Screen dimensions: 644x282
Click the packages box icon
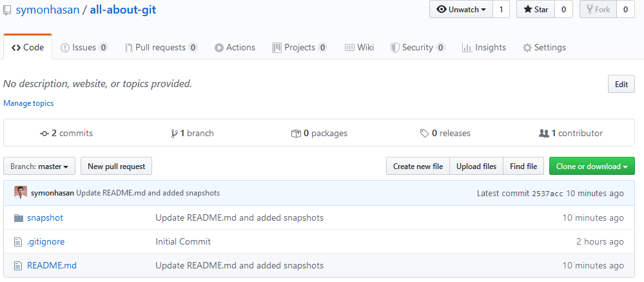[x=296, y=134]
